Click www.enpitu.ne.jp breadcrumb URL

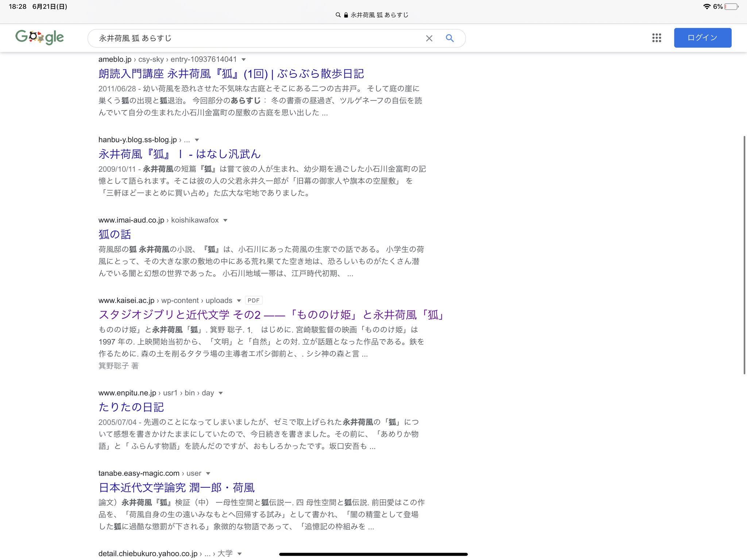(x=156, y=393)
